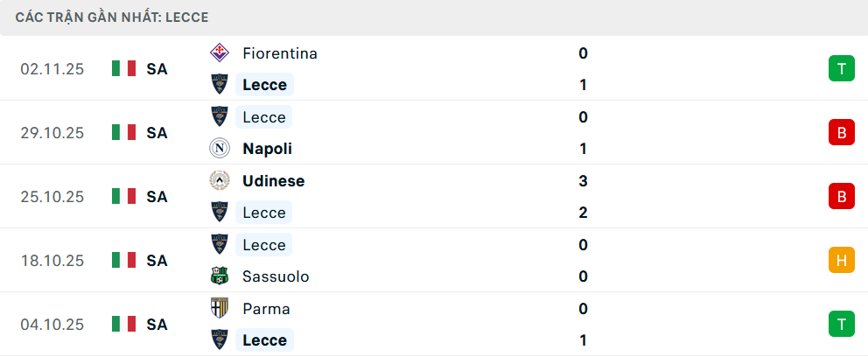Click the Parma club crest icon
The image size is (868, 357).
tap(219, 309)
